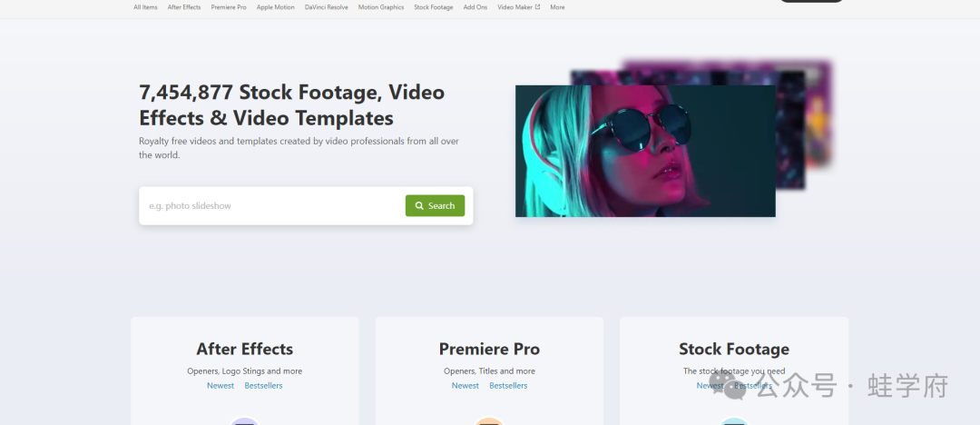The height and width of the screenshot is (425, 980).
Task: Open Newest under After Effects card
Action: (220, 386)
